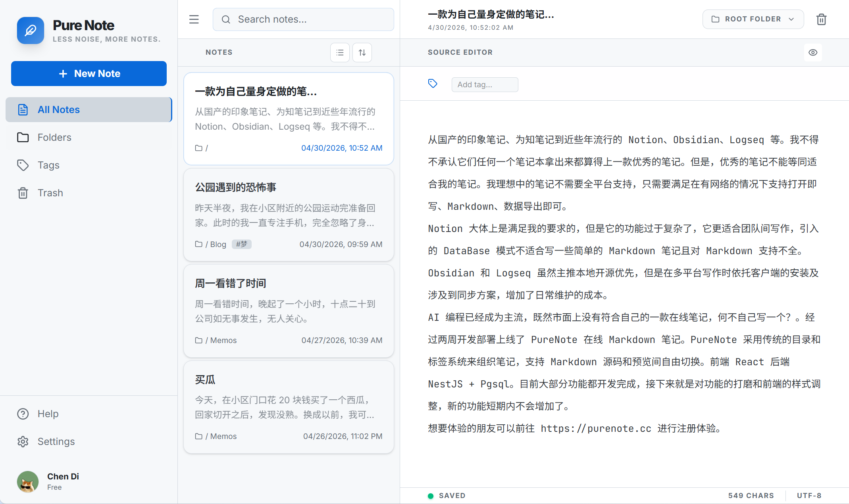Toggle preview mode with the eye icon
849x504 pixels.
[x=813, y=52]
